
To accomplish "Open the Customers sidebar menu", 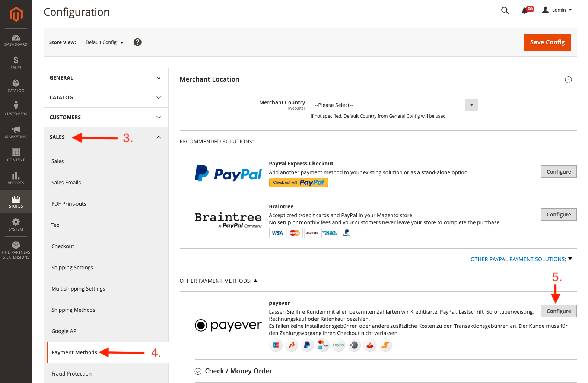I will click(x=16, y=109).
